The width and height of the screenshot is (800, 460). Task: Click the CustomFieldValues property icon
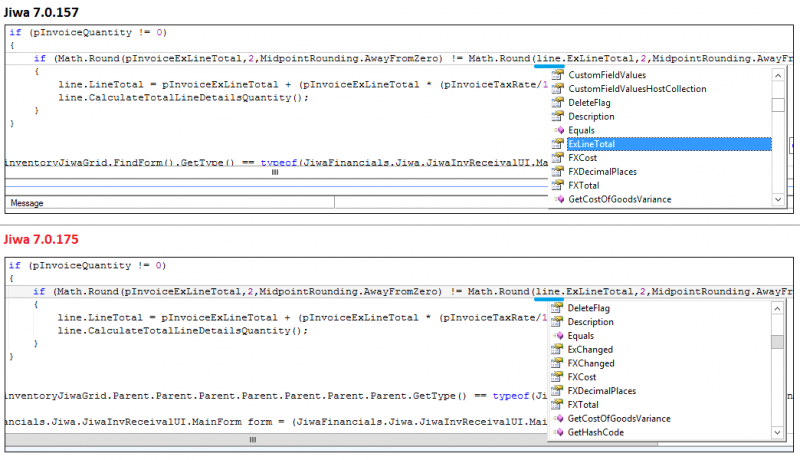click(x=558, y=75)
